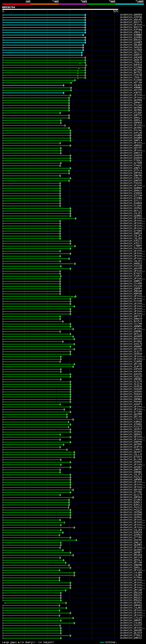Open hit UniRef100_Q0GND9
This screenshot has height=644, width=146.
coord(131,135)
